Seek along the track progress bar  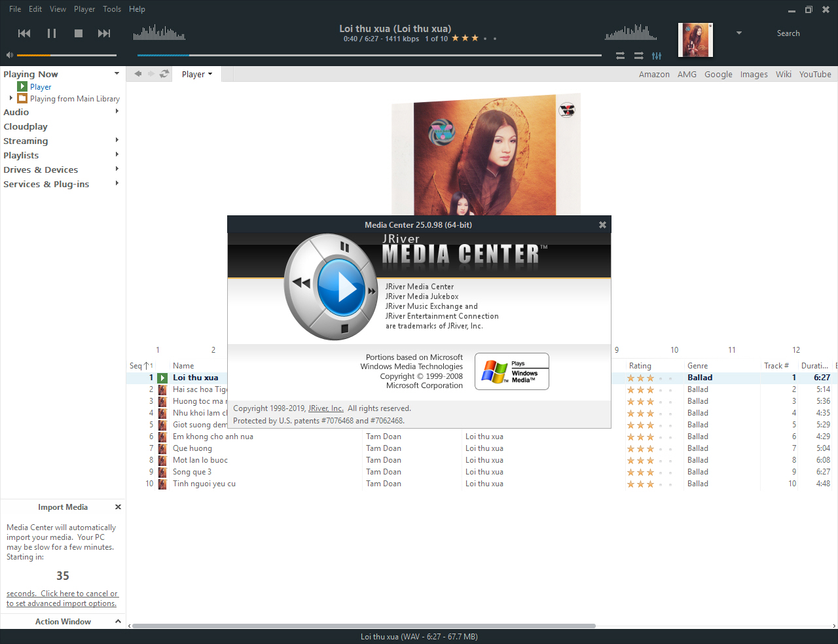[x=369, y=55]
